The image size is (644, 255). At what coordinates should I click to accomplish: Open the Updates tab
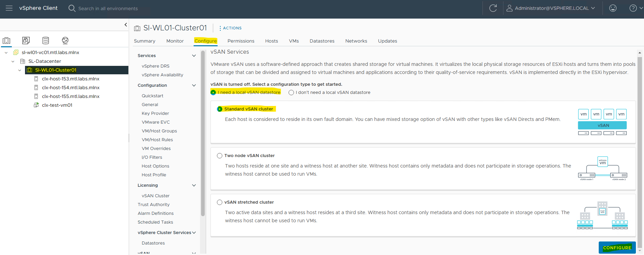[388, 41]
